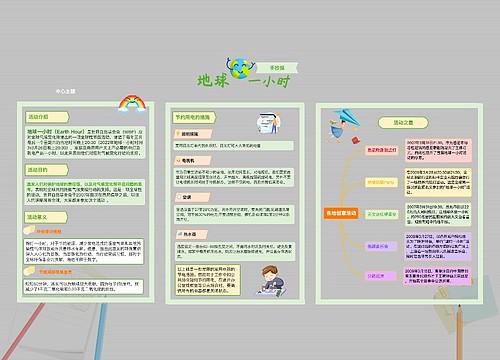This screenshot has height=360, width=500.
Task: Select the water heater icon on 热水器 label
Action: [179, 234]
